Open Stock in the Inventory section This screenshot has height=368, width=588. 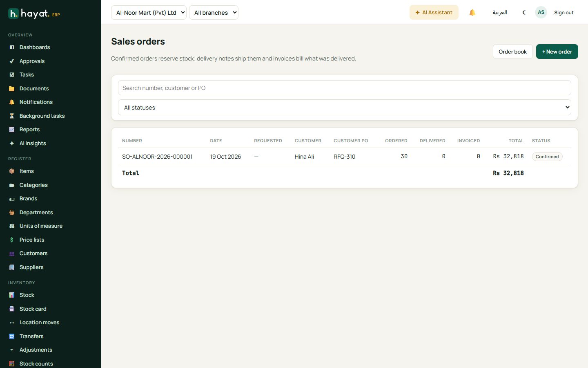[x=27, y=295]
